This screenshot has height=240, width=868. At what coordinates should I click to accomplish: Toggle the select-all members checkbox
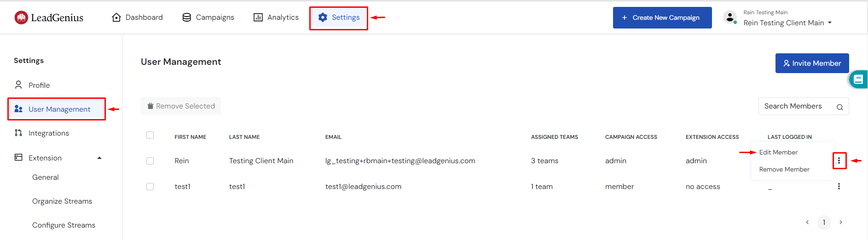150,135
